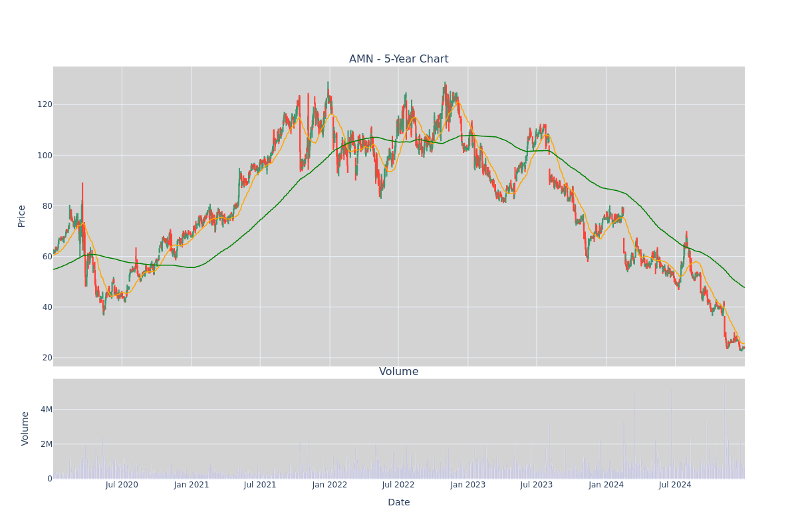Click the price axis value 60
Image resolution: width=798 pixels, height=532 pixels.
pyautogui.click(x=47, y=257)
